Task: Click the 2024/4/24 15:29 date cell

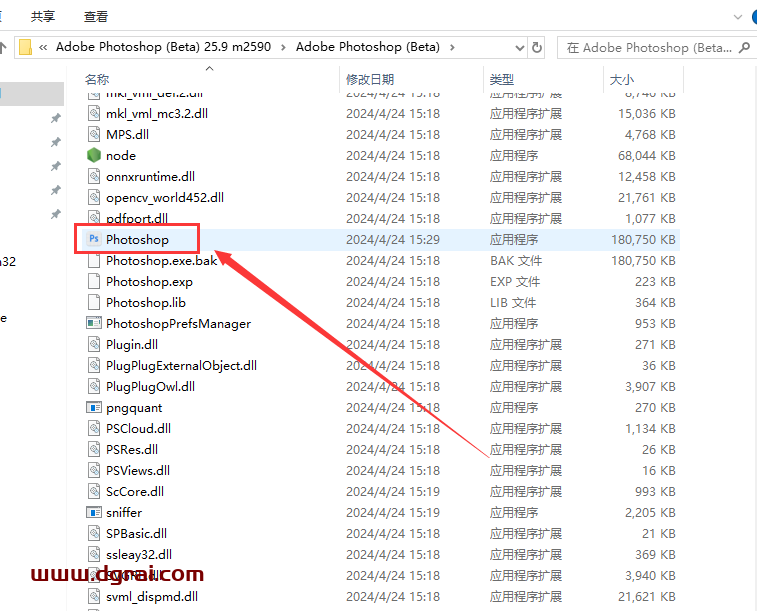Action: tap(393, 239)
